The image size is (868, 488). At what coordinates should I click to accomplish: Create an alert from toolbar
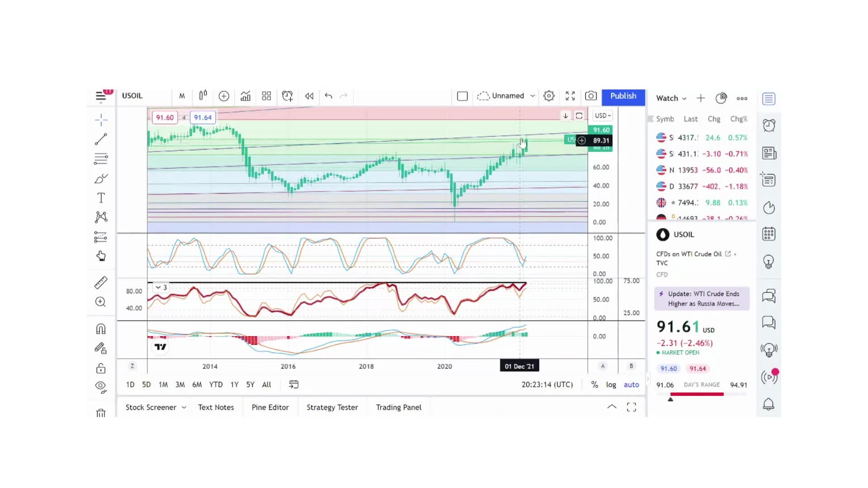(x=288, y=96)
